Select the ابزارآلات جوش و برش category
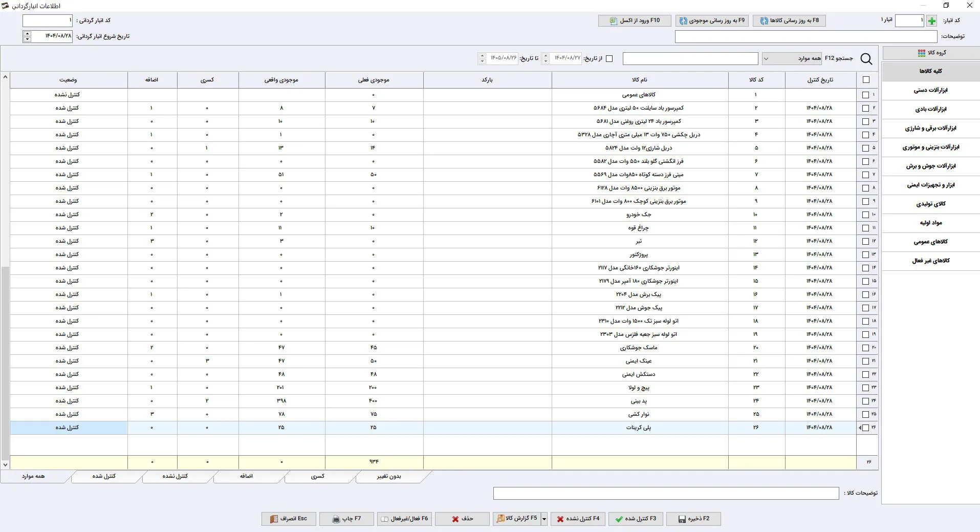The height and width of the screenshot is (532, 980). pos(930,166)
